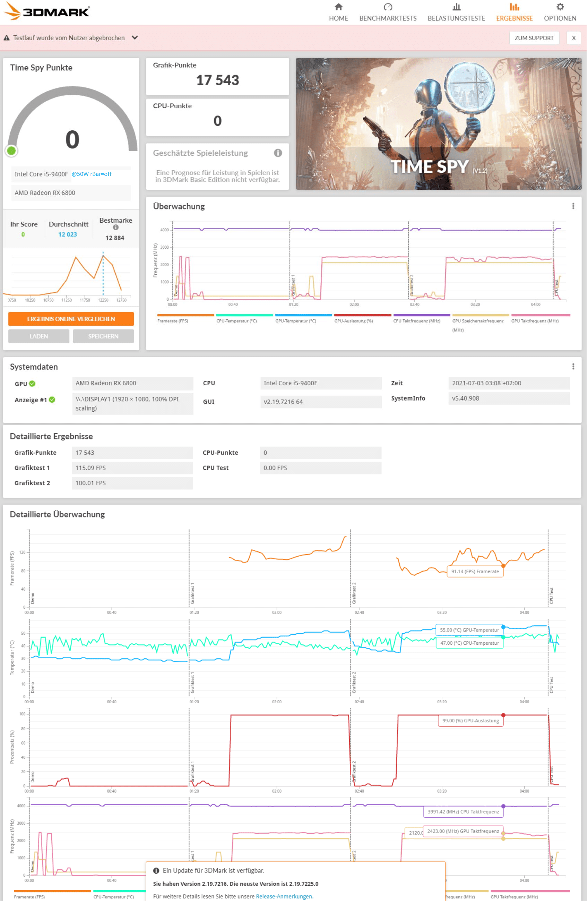Click the Grafik-Punkte 17 543 score

(x=218, y=80)
